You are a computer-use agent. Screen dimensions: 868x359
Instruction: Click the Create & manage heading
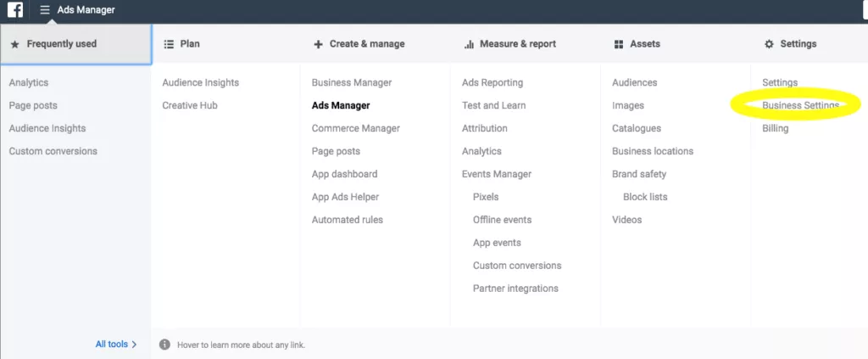tap(367, 44)
